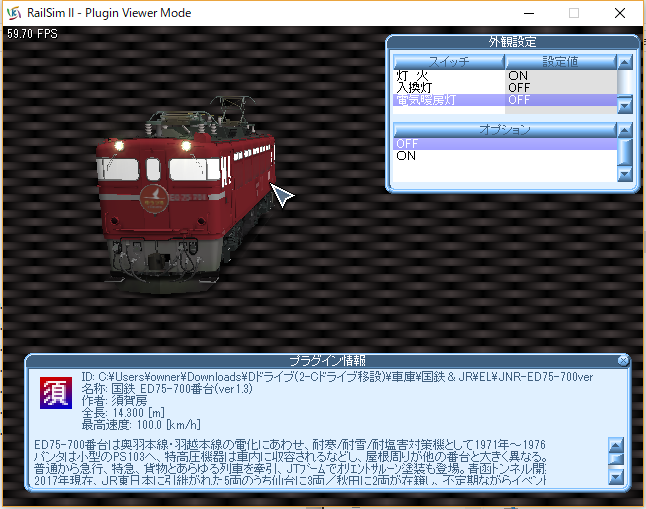This screenshot has height=509, width=646.
Task: Click the 作者: 須賀房 line
Action: tap(114, 401)
